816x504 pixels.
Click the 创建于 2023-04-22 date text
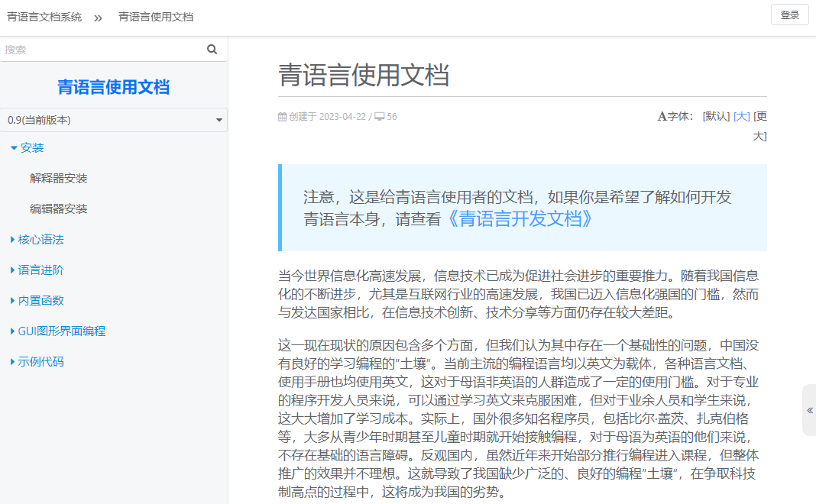coord(327,117)
